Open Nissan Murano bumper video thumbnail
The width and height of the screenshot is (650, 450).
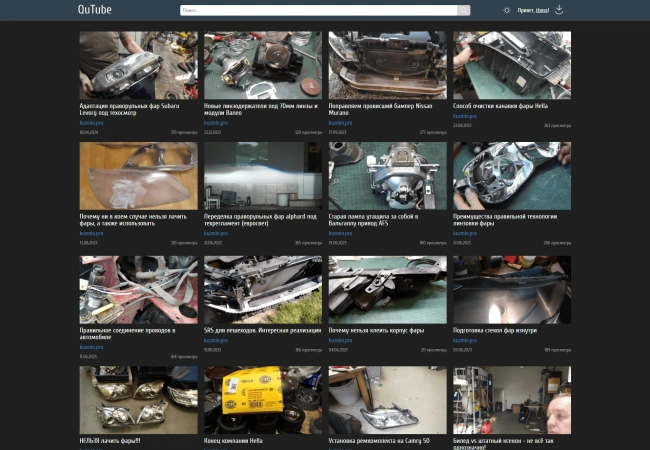pos(387,65)
